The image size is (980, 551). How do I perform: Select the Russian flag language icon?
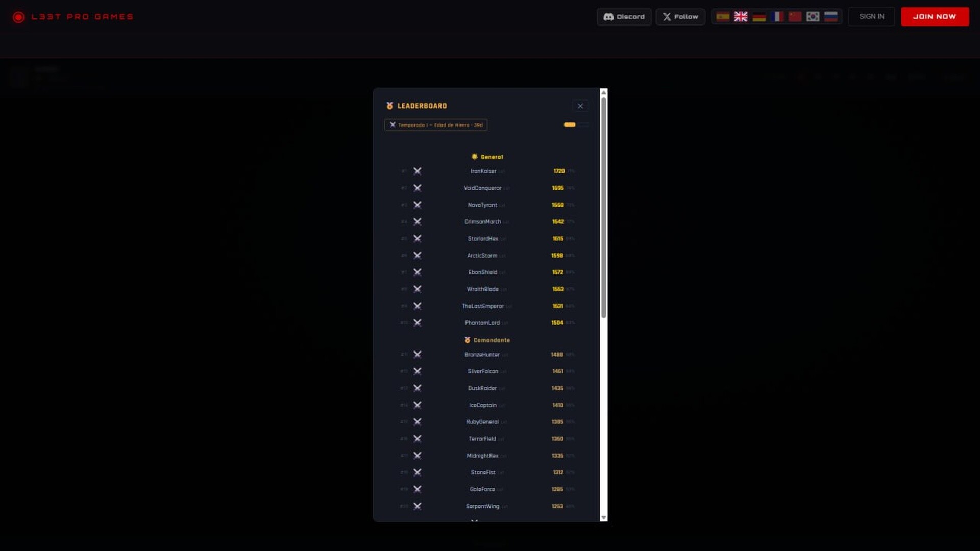tap(831, 17)
